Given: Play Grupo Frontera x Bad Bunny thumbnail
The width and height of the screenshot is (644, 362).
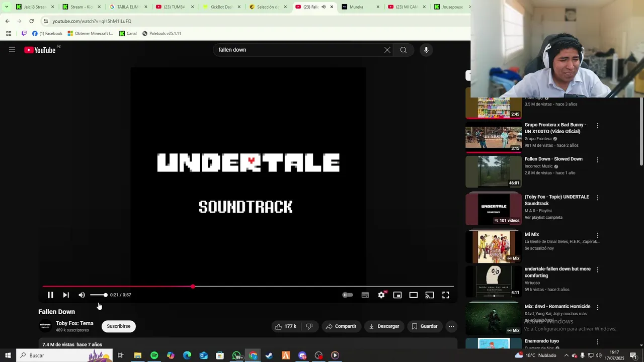Looking at the screenshot, I should coord(494,137).
